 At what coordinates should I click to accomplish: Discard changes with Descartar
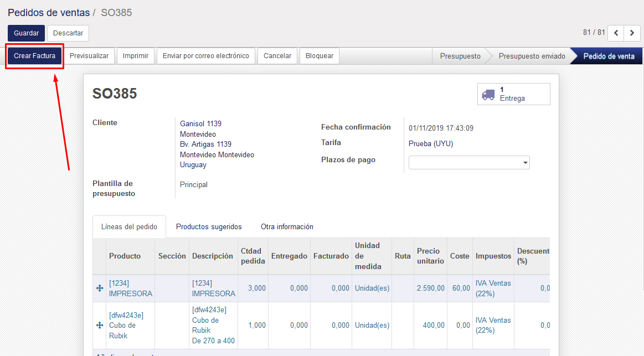[x=68, y=33]
